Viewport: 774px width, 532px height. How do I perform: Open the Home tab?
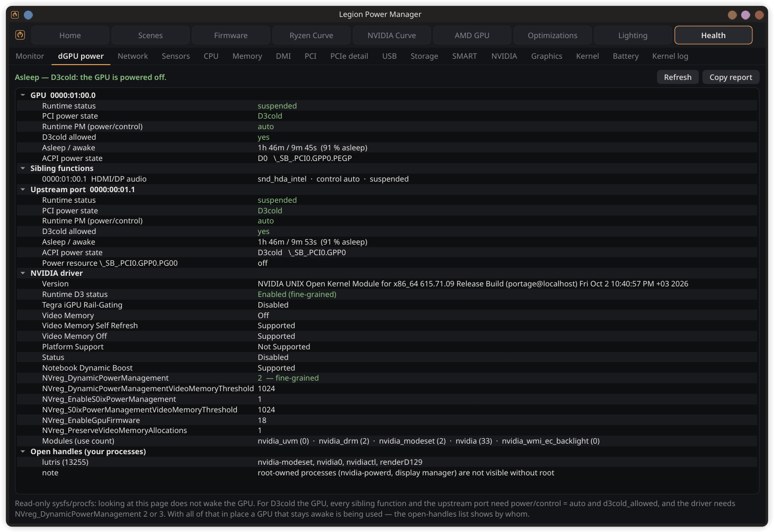(x=70, y=35)
